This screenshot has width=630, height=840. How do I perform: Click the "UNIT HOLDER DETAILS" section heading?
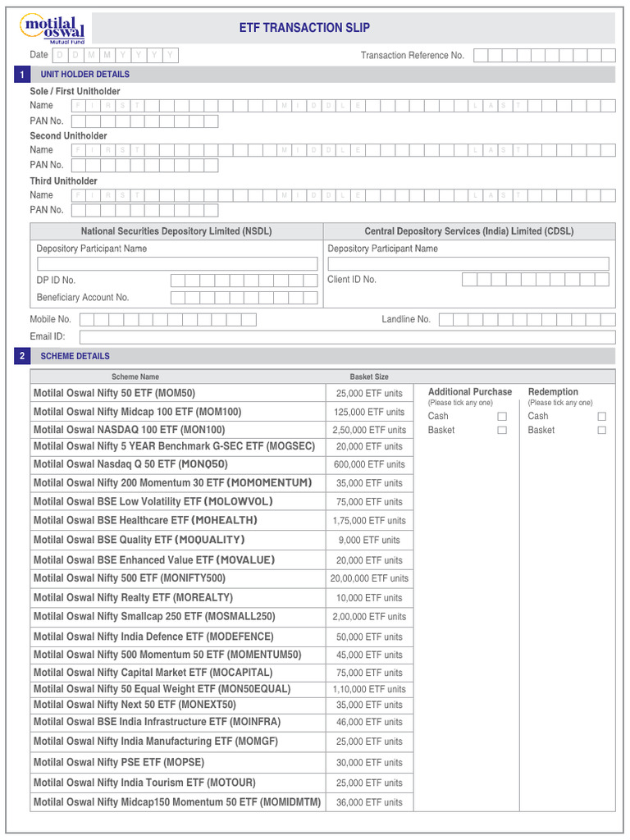(x=85, y=75)
